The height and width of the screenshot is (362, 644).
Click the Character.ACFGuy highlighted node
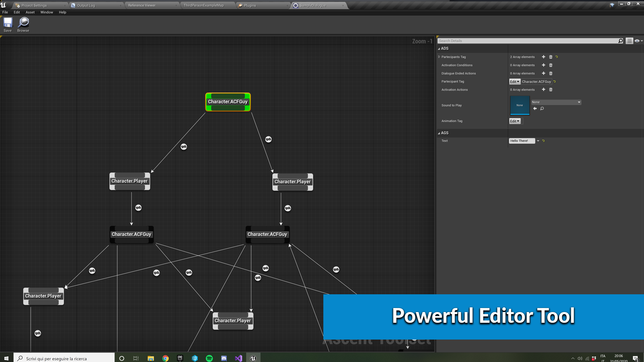coord(228,101)
